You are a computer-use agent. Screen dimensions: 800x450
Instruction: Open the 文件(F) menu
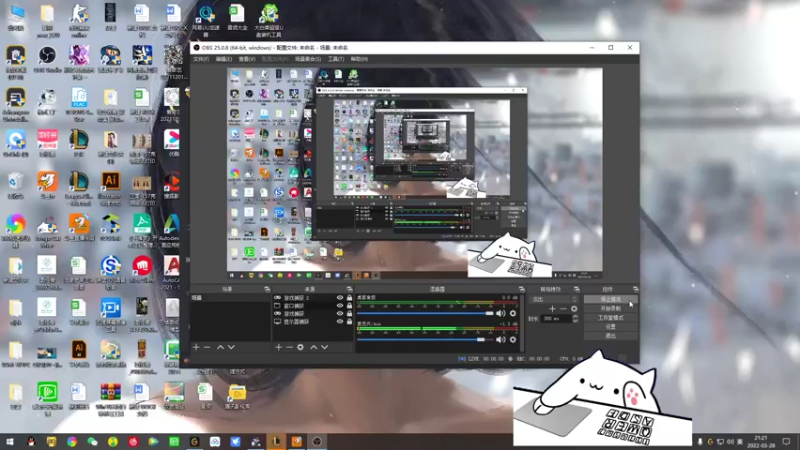pyautogui.click(x=201, y=59)
